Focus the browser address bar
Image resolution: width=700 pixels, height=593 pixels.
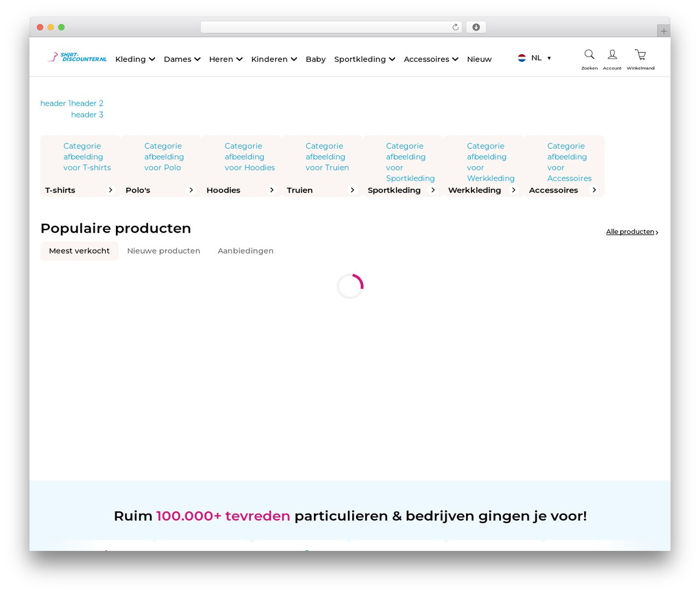(331, 27)
